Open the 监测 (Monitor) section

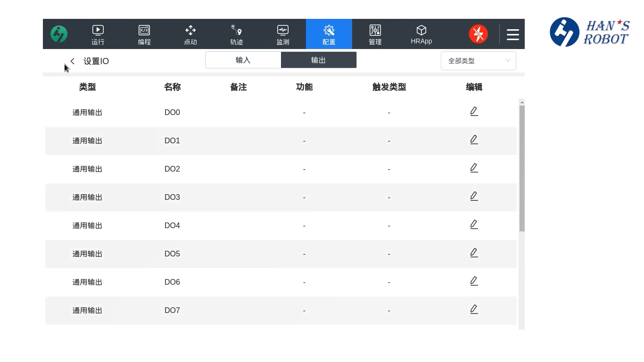click(x=283, y=34)
